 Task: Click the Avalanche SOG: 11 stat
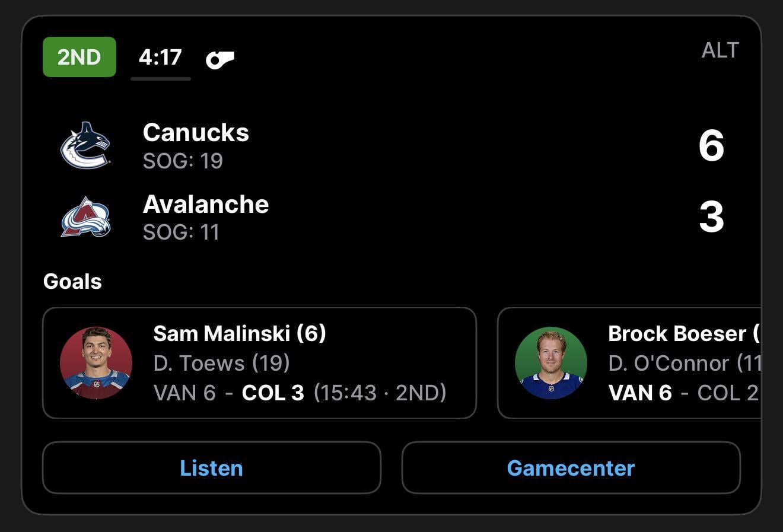pyautogui.click(x=181, y=232)
